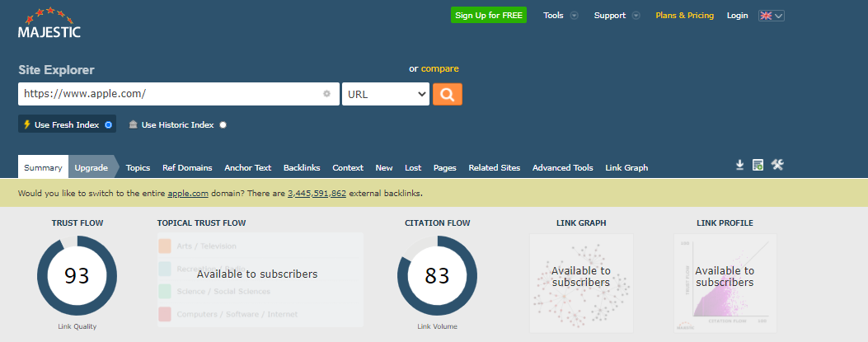Select the Use Fresh Index radio button
The image size is (868, 342).
pyautogui.click(x=109, y=125)
